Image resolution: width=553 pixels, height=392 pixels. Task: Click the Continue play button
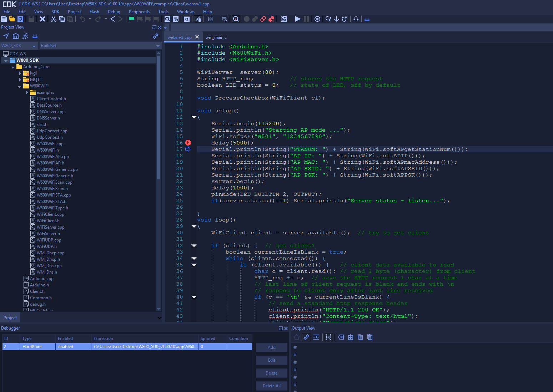pyautogui.click(x=298, y=19)
